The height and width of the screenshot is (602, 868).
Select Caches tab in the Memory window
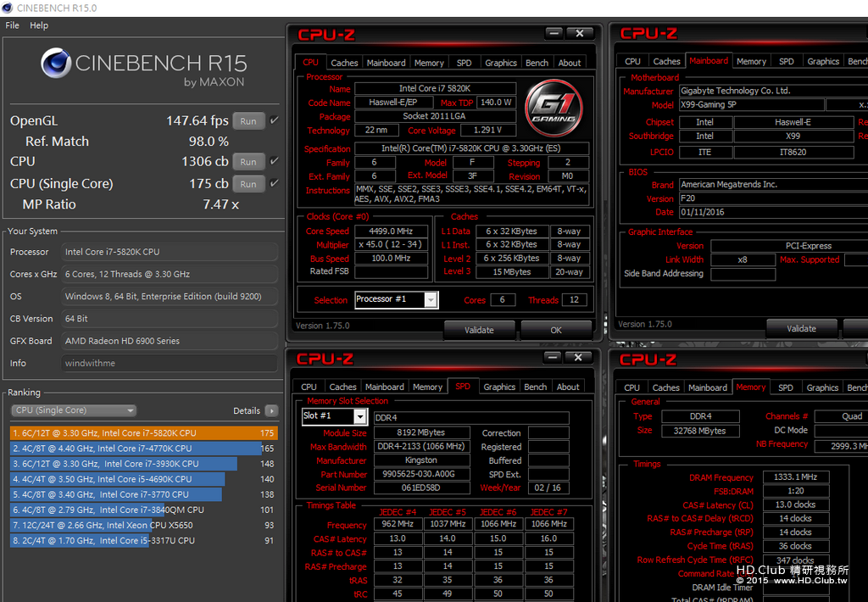tap(665, 387)
